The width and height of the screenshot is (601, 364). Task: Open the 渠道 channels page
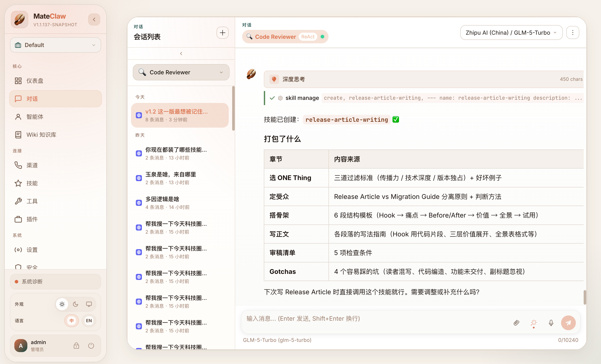coord(32,165)
